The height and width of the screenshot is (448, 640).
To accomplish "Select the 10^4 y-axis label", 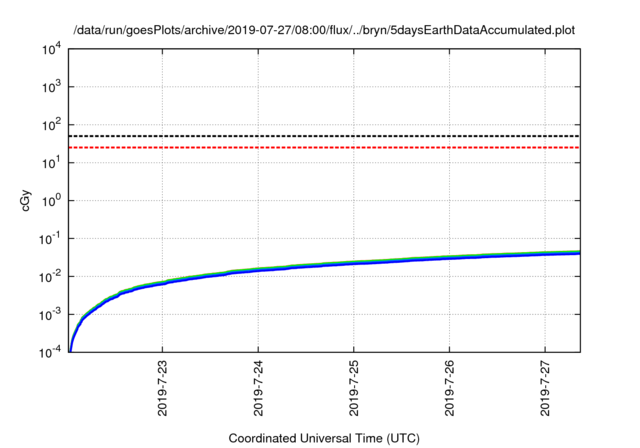I will (x=51, y=50).
